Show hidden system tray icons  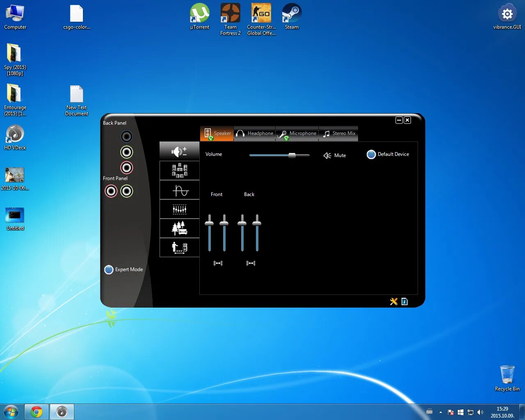441,412
